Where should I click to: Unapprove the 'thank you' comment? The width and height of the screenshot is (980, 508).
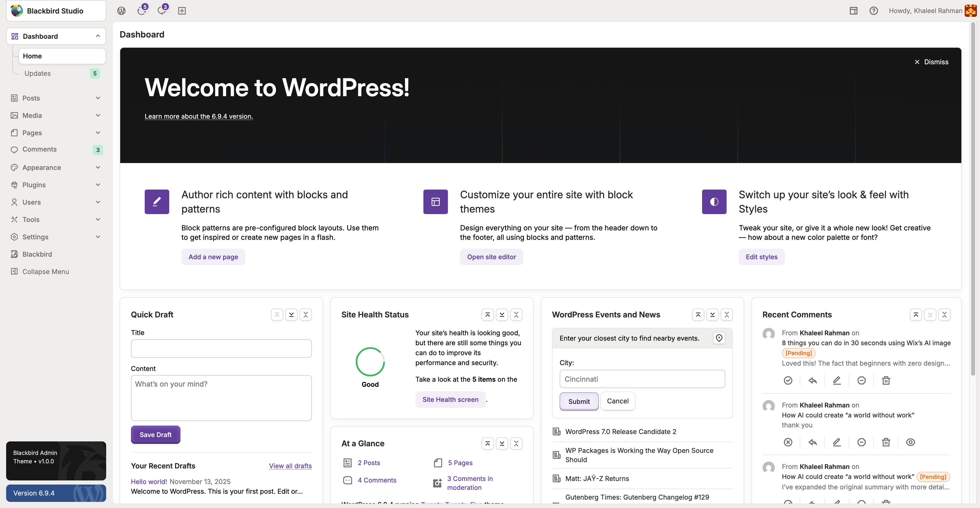[x=788, y=442]
